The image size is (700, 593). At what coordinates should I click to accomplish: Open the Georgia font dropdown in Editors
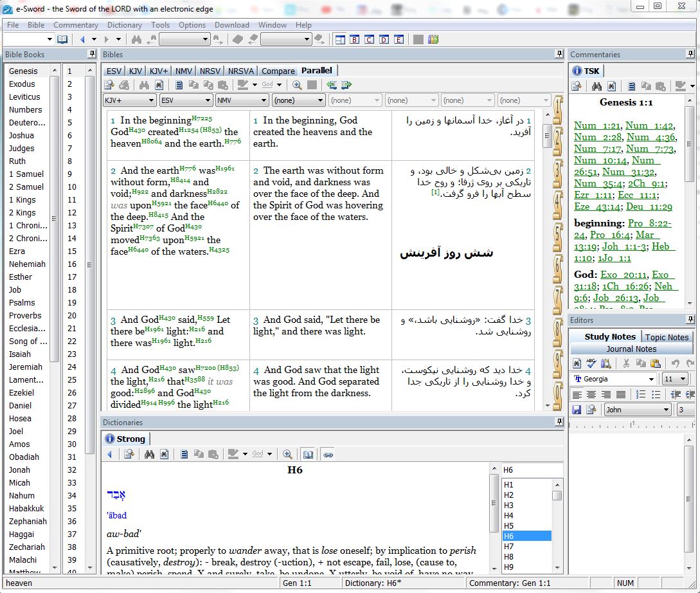[x=615, y=379]
